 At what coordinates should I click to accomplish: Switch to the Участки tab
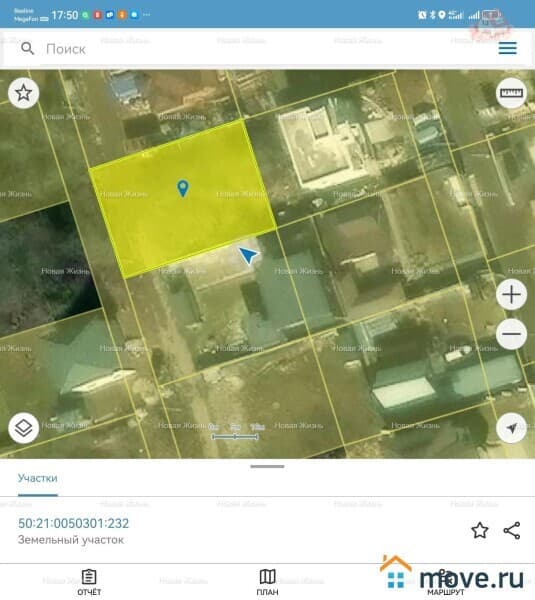(x=38, y=478)
